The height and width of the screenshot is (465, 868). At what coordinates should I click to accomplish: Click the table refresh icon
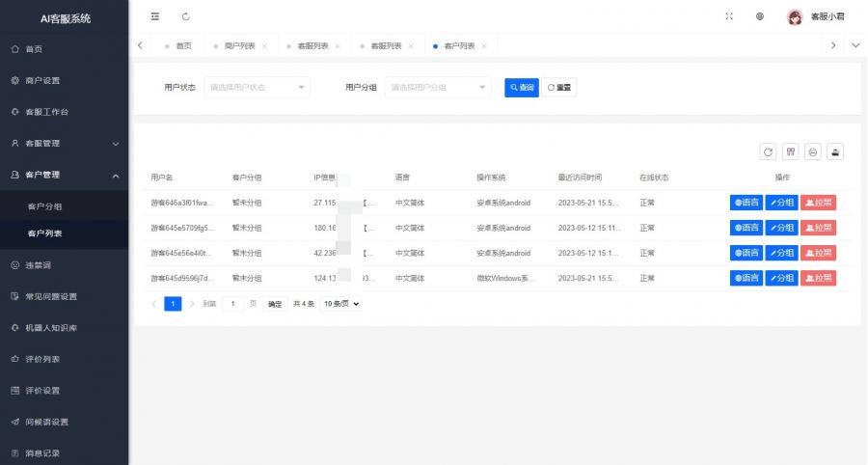click(768, 151)
